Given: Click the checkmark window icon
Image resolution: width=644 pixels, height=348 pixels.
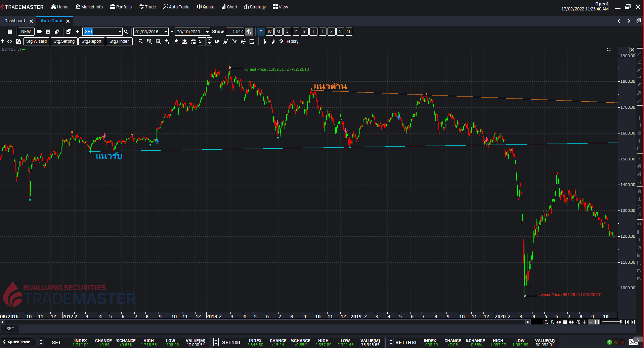Looking at the screenshot, I should point(69,32).
